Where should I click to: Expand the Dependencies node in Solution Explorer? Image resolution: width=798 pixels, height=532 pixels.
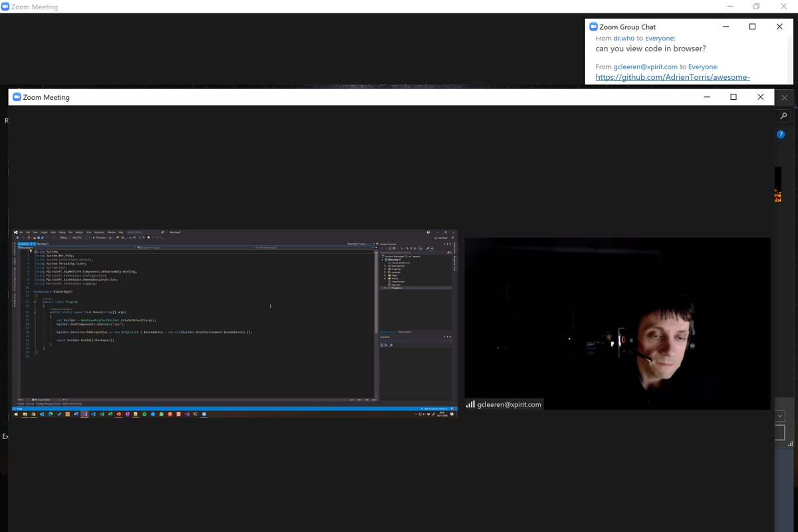pos(386,266)
